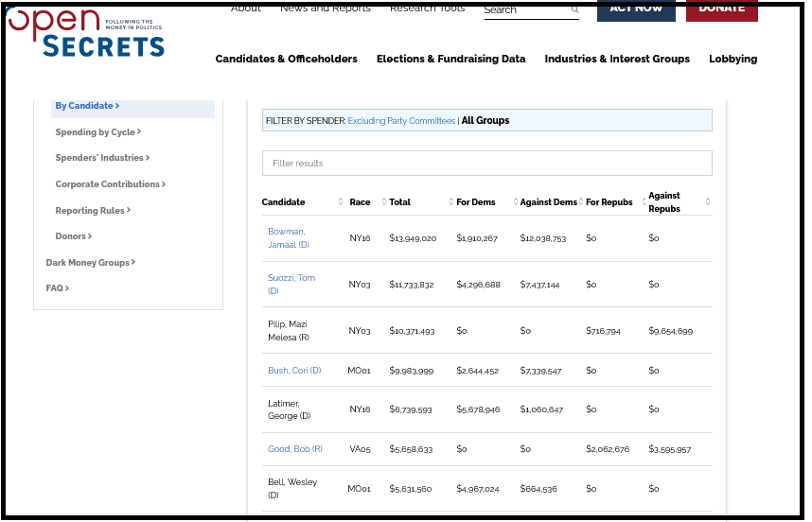The width and height of the screenshot is (812, 522).
Task: Click the $3,595,957 Against Repubs value
Action: point(670,449)
